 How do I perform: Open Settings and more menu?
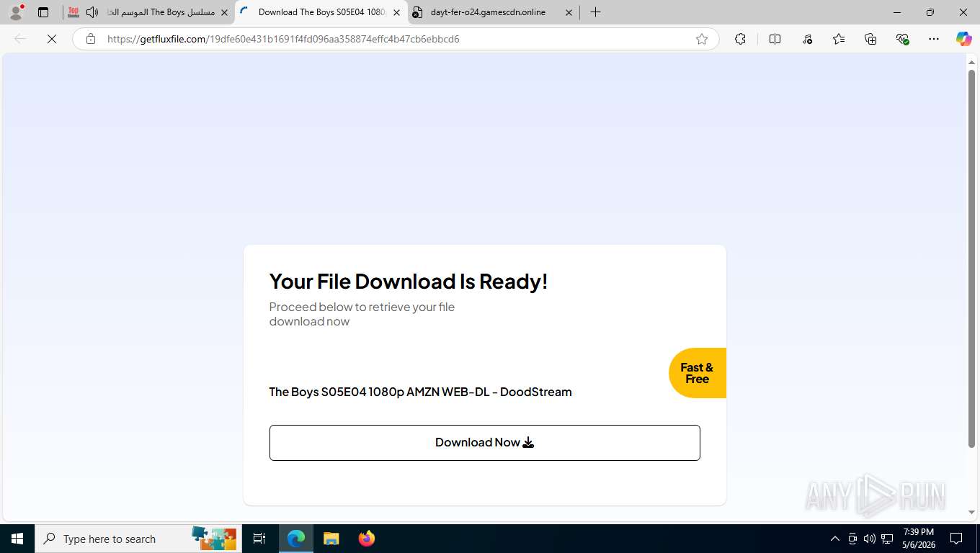coord(934,39)
